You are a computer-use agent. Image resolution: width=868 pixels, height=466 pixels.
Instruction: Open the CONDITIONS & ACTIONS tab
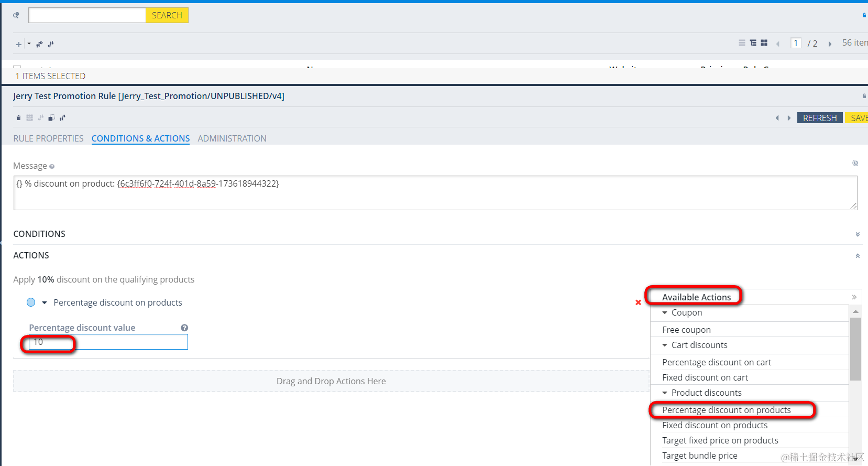[140, 138]
